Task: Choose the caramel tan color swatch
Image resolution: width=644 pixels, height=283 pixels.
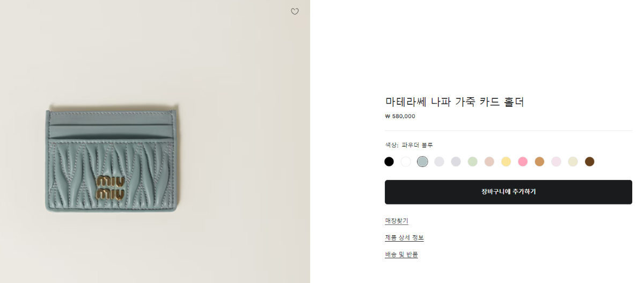Action: 539,162
